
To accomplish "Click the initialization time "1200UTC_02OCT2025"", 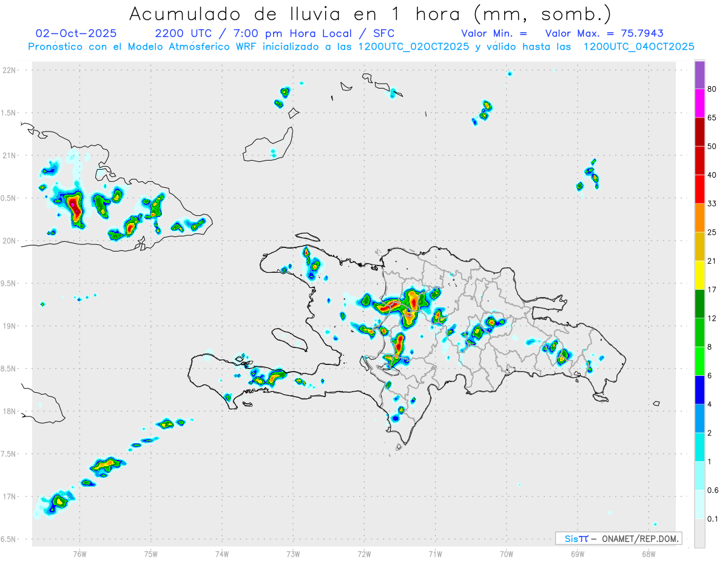I will [414, 47].
